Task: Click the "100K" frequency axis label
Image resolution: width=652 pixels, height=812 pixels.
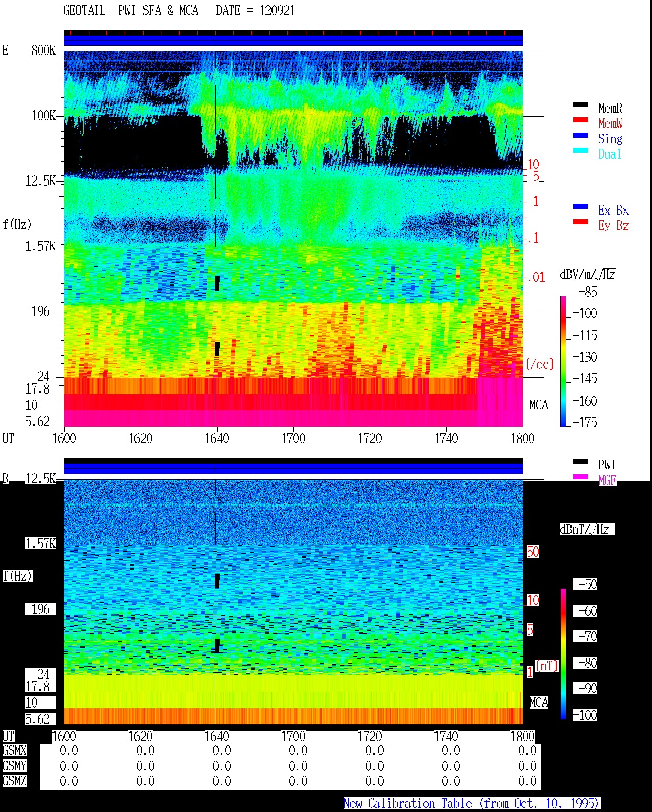Action: coord(43,116)
